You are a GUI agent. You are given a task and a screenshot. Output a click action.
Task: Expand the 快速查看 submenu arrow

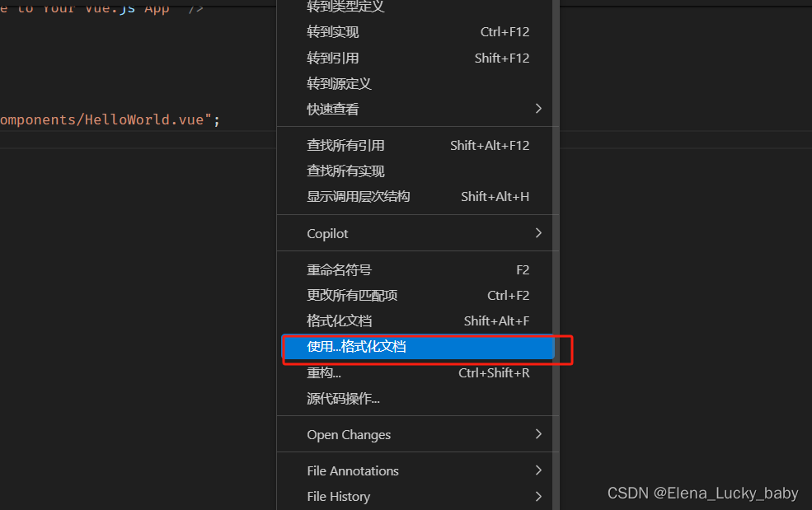pos(538,109)
